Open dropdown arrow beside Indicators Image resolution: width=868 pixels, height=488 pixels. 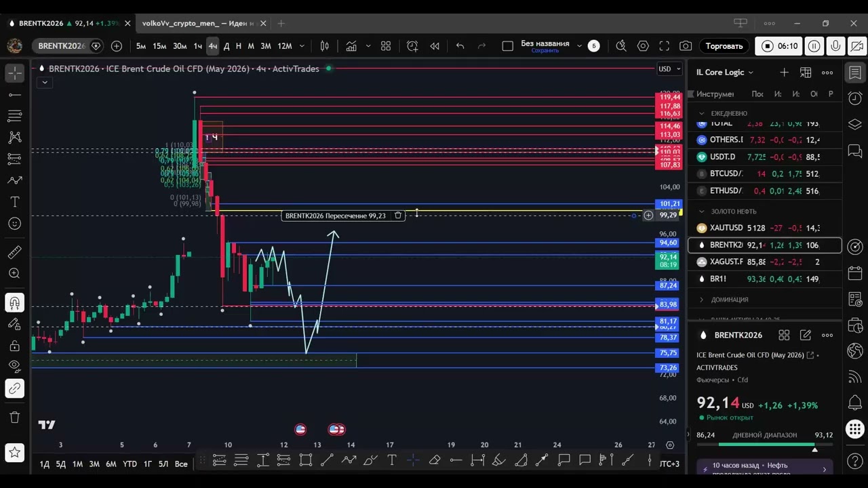click(x=368, y=46)
